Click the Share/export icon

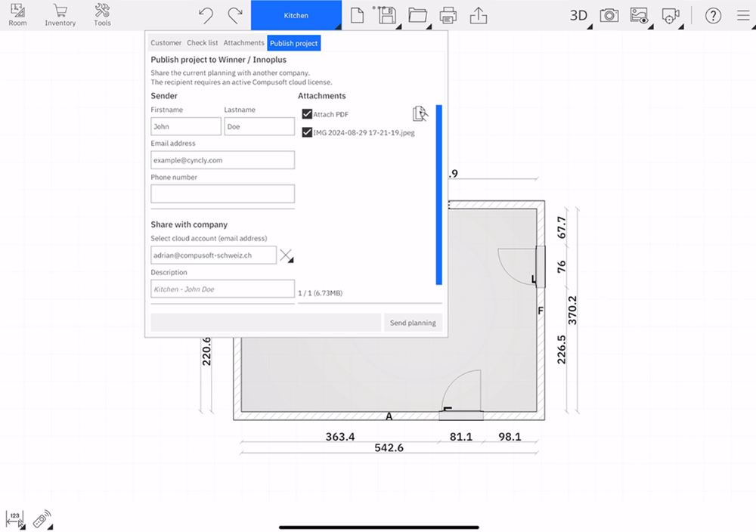click(x=479, y=15)
